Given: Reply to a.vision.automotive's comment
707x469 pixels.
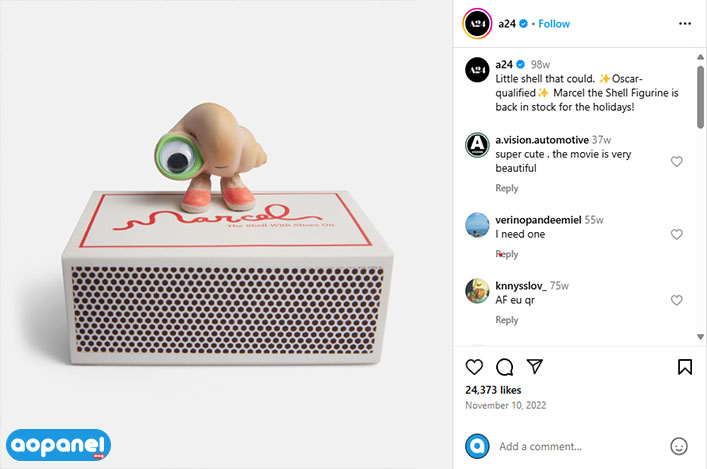Looking at the screenshot, I should click(507, 188).
